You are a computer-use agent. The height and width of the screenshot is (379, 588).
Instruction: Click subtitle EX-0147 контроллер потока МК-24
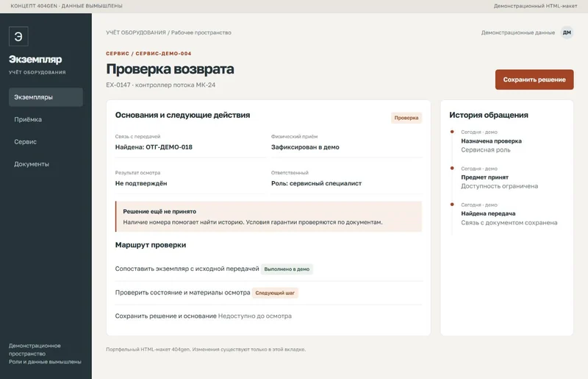pos(160,85)
